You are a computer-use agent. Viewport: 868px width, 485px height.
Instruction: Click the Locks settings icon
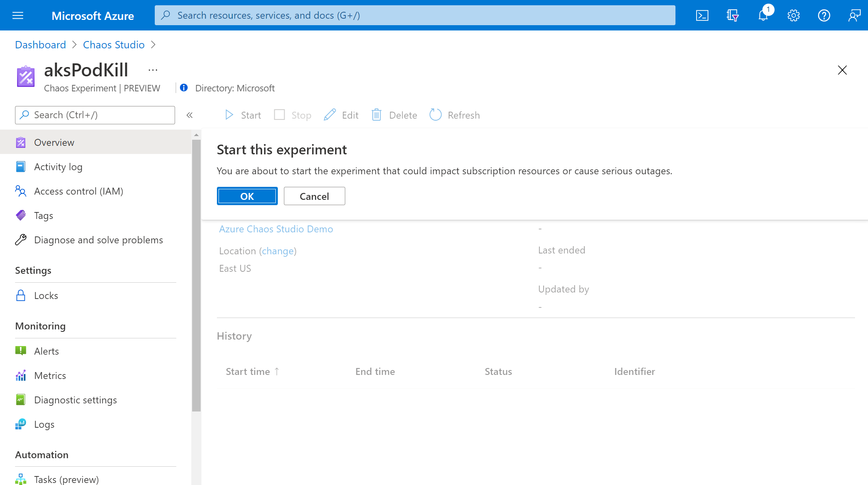pos(21,295)
